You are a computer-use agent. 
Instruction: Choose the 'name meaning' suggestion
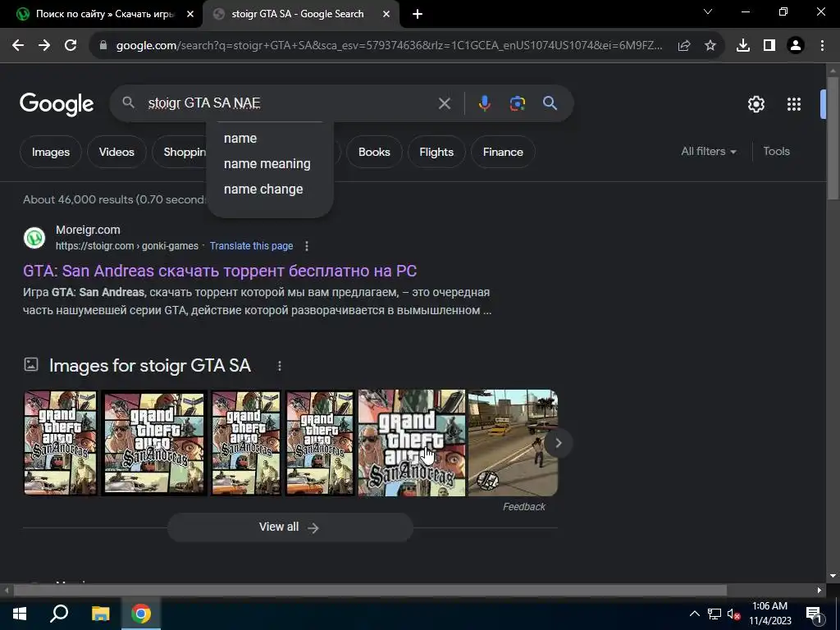pos(269,164)
